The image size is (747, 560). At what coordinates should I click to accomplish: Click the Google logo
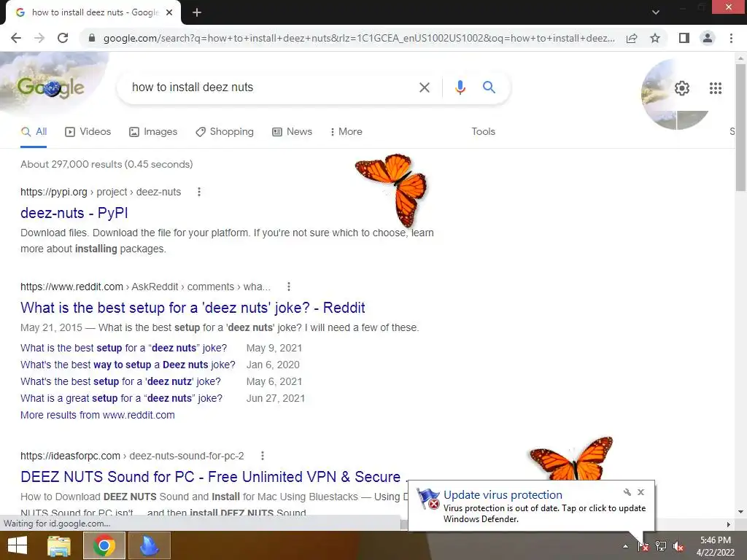click(51, 87)
